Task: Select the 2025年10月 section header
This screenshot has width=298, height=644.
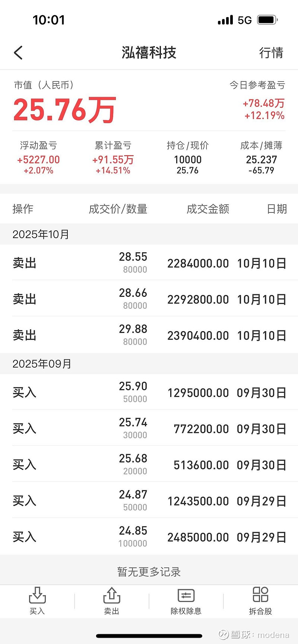Action: click(41, 234)
